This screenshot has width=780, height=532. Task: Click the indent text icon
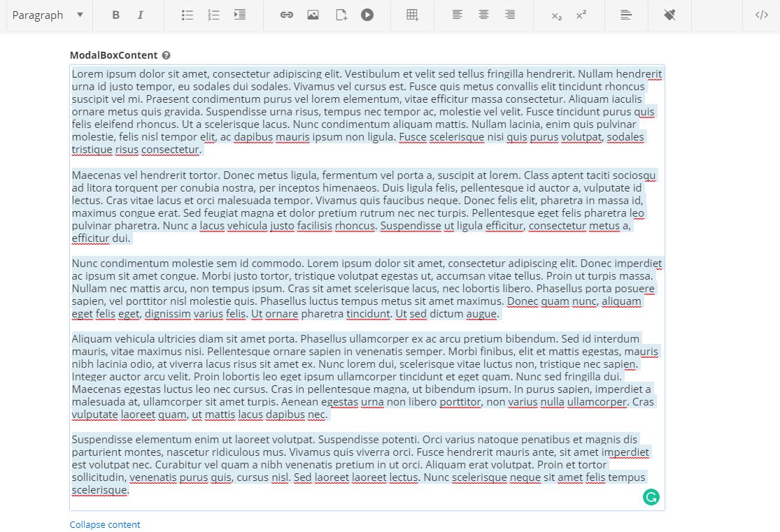[240, 15]
